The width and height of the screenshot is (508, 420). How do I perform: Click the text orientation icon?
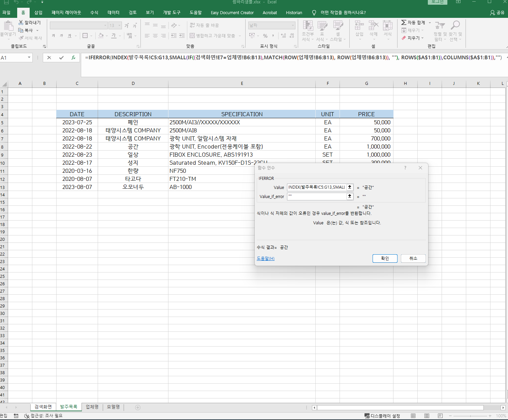pos(174,26)
